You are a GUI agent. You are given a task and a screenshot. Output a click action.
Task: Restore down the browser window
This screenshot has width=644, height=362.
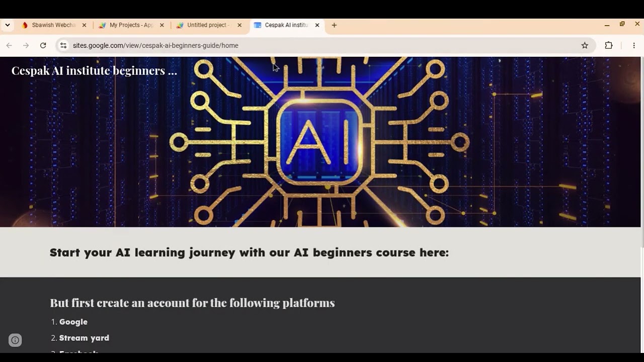tap(622, 24)
